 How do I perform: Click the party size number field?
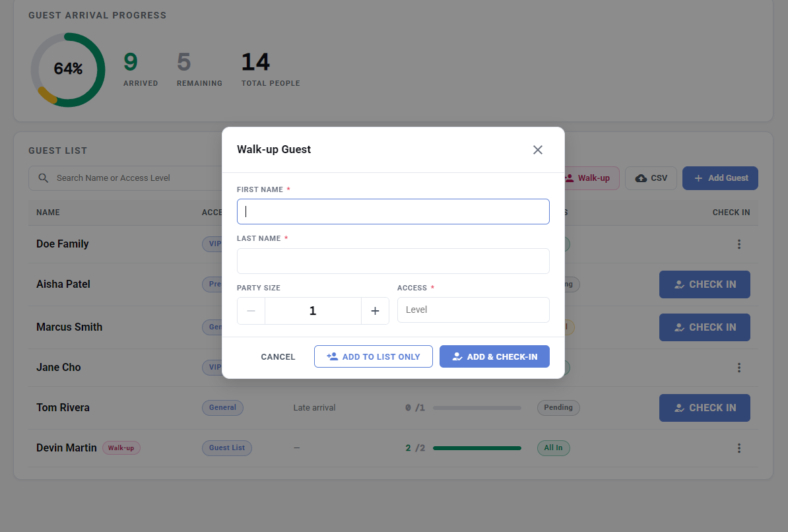313,311
